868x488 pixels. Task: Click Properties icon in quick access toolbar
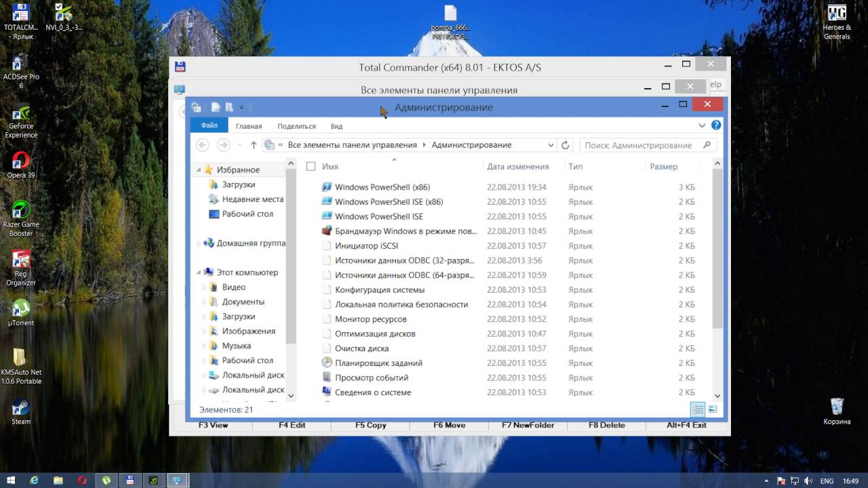pyautogui.click(x=216, y=107)
